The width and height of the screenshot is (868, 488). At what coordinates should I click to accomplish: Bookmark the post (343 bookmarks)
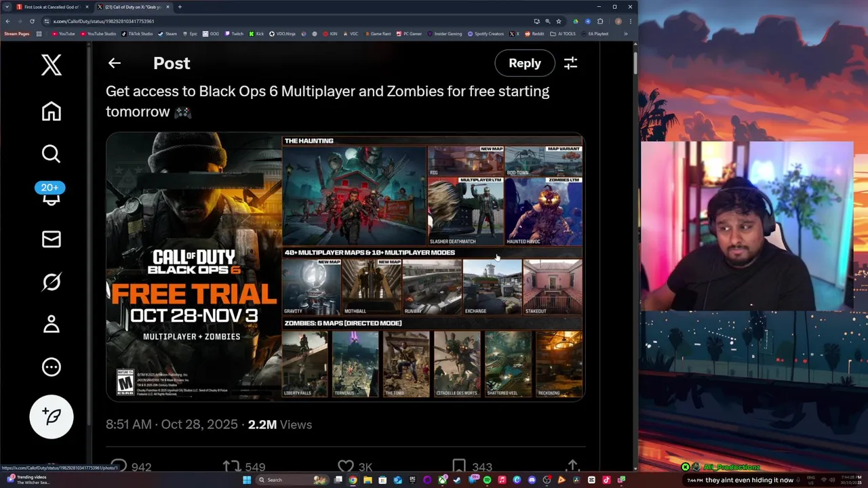(472, 466)
